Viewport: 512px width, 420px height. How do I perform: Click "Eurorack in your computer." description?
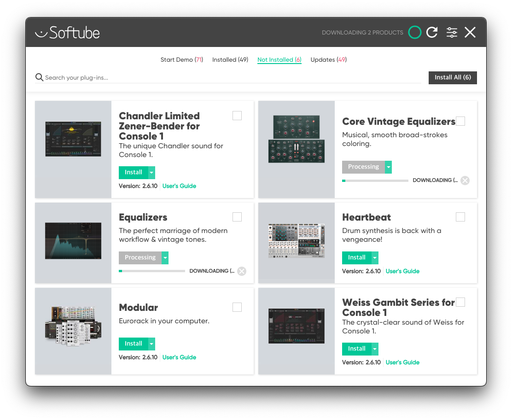[x=164, y=321]
